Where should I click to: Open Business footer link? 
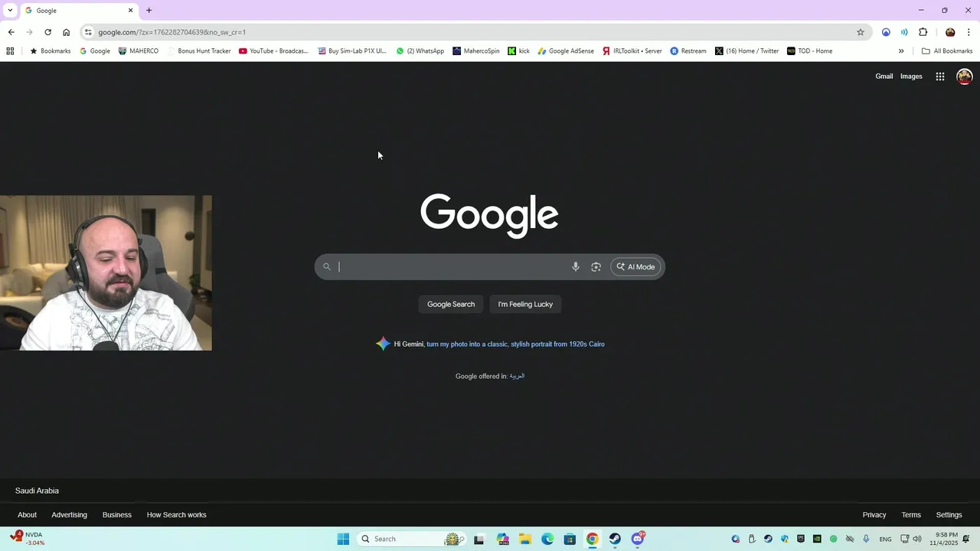tap(117, 515)
